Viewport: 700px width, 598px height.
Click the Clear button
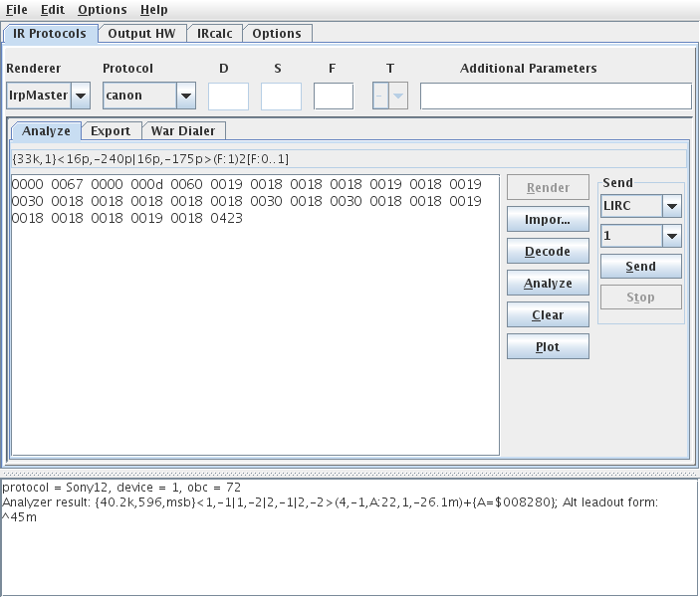548,315
